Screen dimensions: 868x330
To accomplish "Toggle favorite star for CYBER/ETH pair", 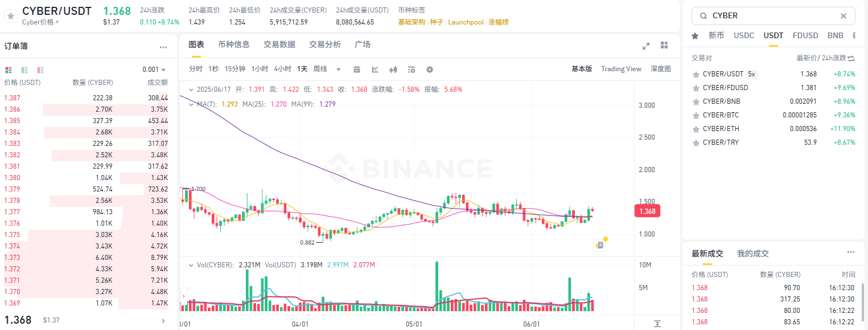I will (695, 129).
